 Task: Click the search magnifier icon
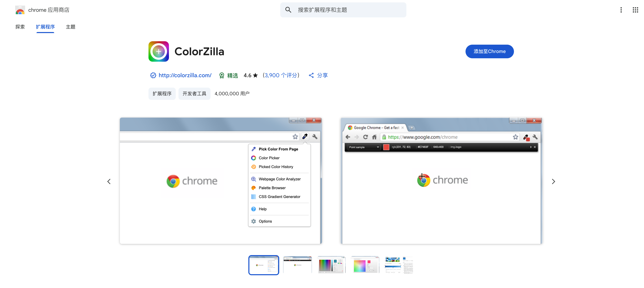tap(288, 10)
